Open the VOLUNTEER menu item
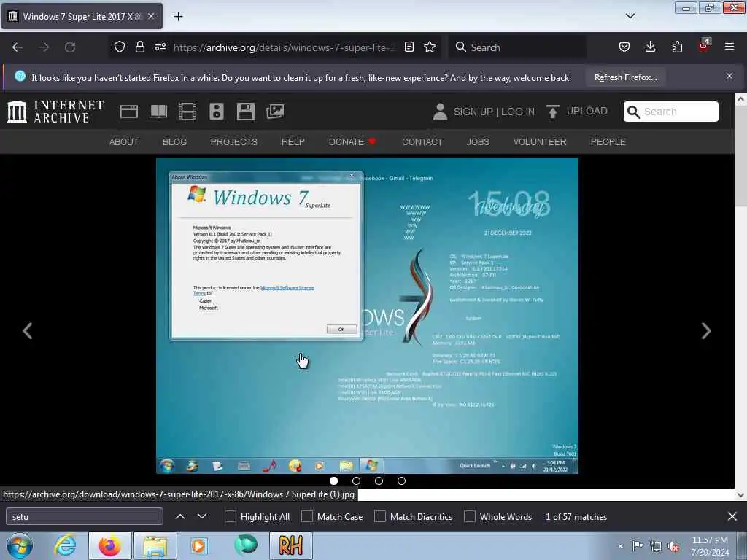The height and width of the screenshot is (560, 747). pos(540,142)
